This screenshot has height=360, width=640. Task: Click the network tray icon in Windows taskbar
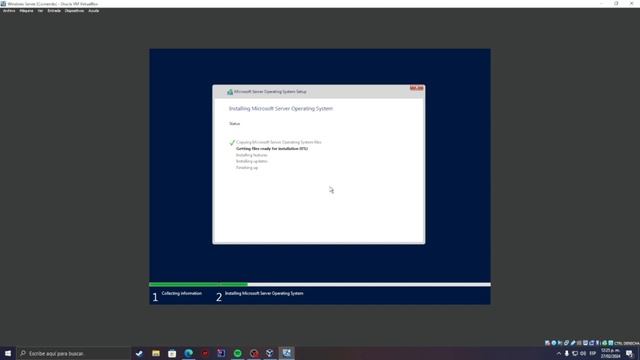click(x=575, y=353)
